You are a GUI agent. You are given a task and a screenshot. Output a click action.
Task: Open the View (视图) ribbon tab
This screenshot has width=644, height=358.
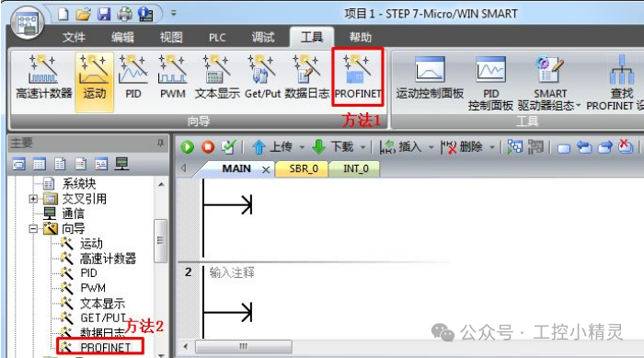click(171, 38)
